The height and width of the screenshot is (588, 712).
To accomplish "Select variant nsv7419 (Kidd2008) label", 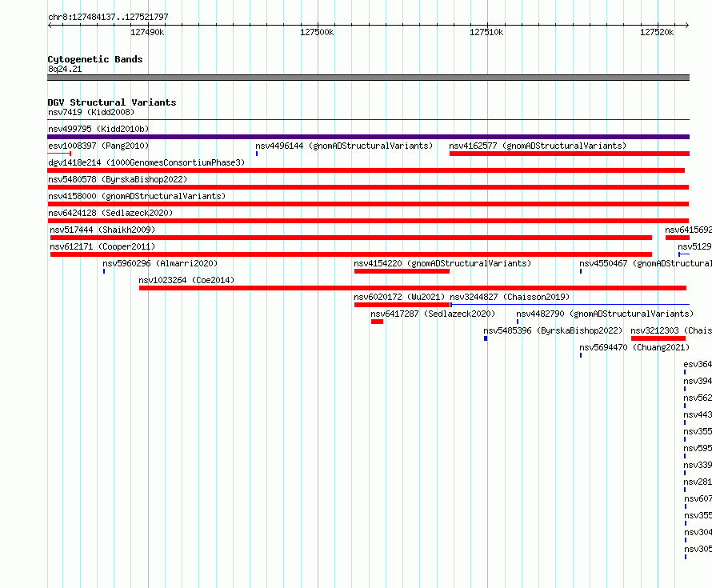I will (91, 112).
